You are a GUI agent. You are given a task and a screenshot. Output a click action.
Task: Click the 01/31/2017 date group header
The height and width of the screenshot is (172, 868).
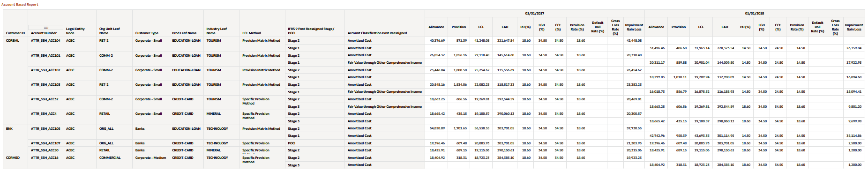(x=534, y=14)
